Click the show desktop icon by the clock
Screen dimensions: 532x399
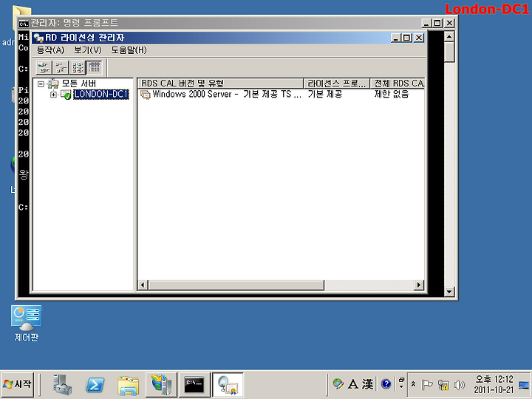[524, 385]
